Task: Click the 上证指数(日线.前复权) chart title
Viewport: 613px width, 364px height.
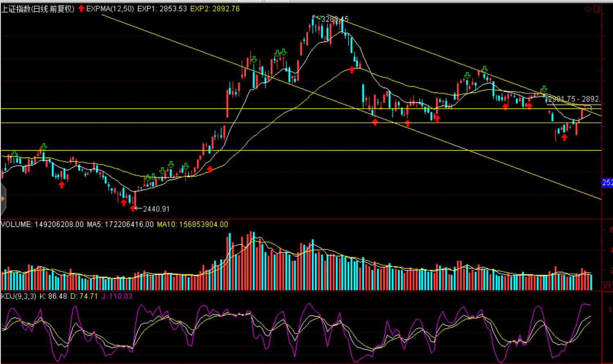Action: 38,9
